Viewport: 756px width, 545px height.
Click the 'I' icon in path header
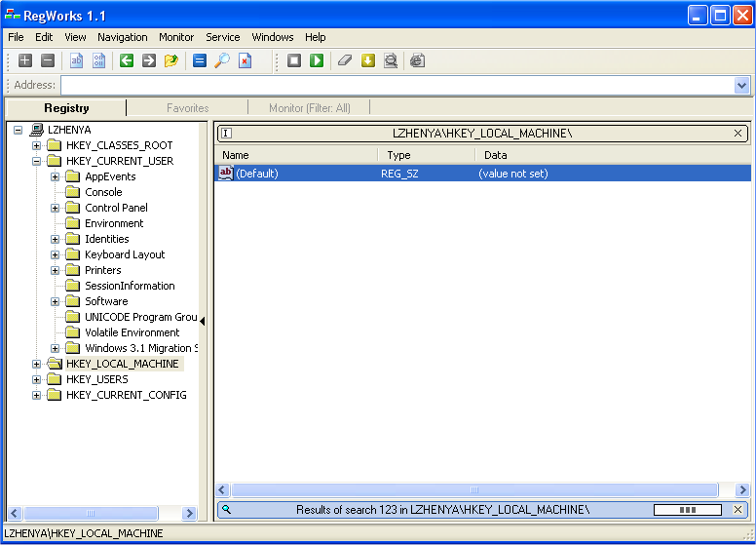pos(227,134)
